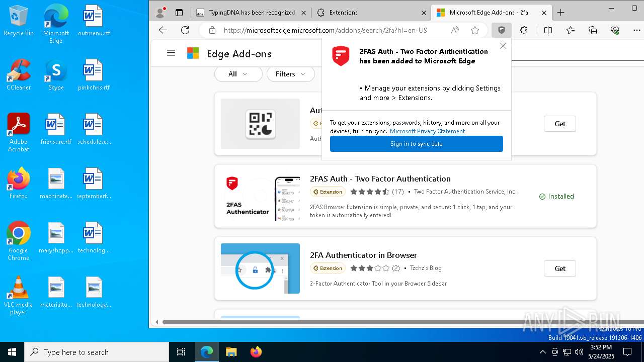Image resolution: width=644 pixels, height=362 pixels.
Task: Click the QR code extension thumbnail
Action: 260,124
